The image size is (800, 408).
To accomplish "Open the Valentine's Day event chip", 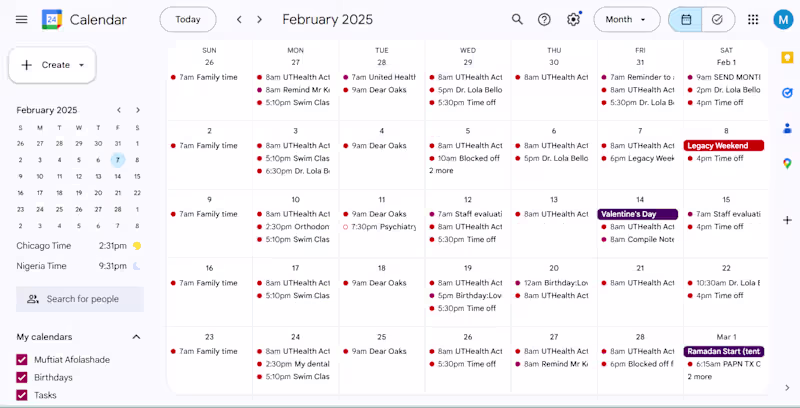I will [637, 214].
